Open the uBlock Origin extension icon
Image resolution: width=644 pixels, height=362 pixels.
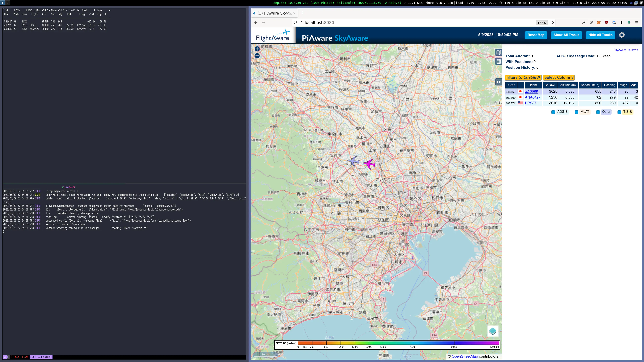click(606, 22)
